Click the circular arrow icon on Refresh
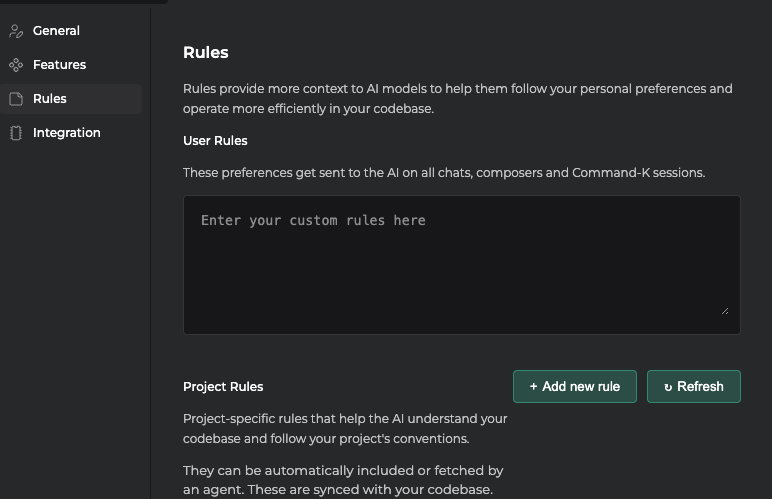Viewport: 772px width, 499px height. click(668, 387)
